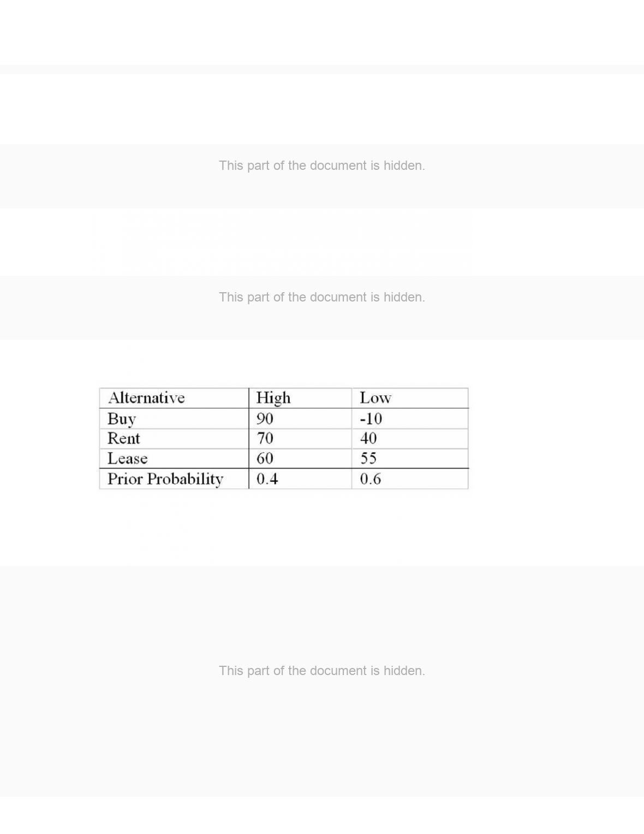The width and height of the screenshot is (644, 834).
Task: Click the thin gray strip atop page
Action: pos(322,69)
